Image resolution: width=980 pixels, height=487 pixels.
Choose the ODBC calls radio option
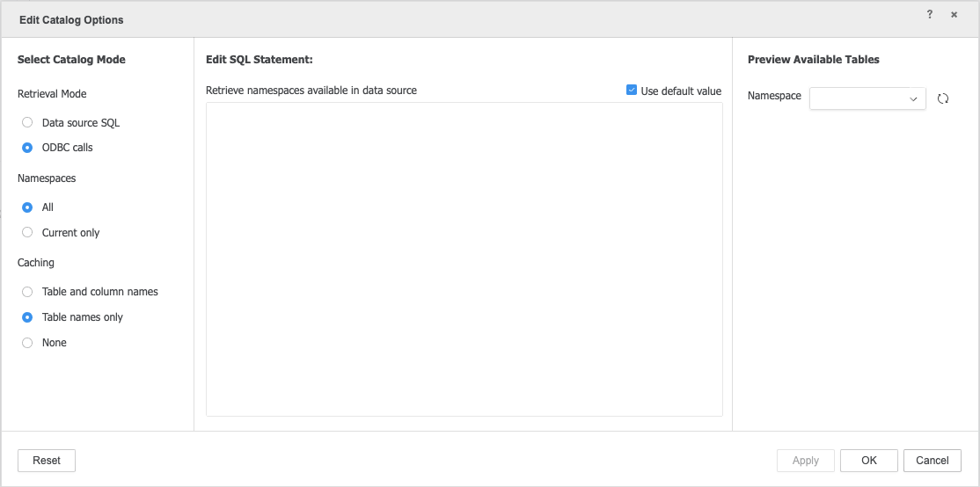tap(27, 148)
